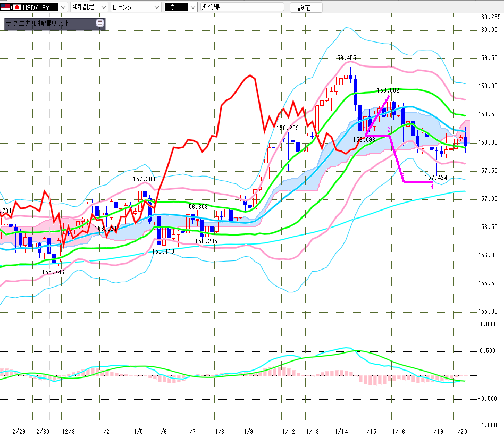Click the 157.424 price label
Viewport: 504px width, 437px height.
coord(435,177)
